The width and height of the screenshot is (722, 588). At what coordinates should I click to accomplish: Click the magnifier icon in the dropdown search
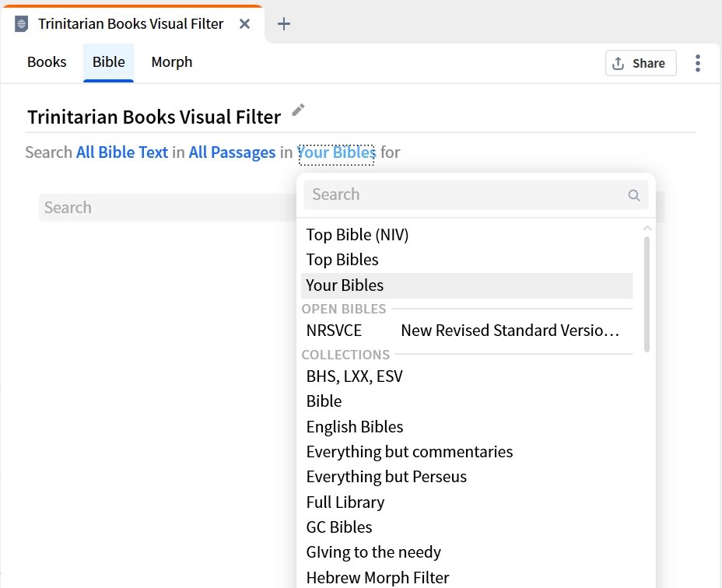coord(633,195)
